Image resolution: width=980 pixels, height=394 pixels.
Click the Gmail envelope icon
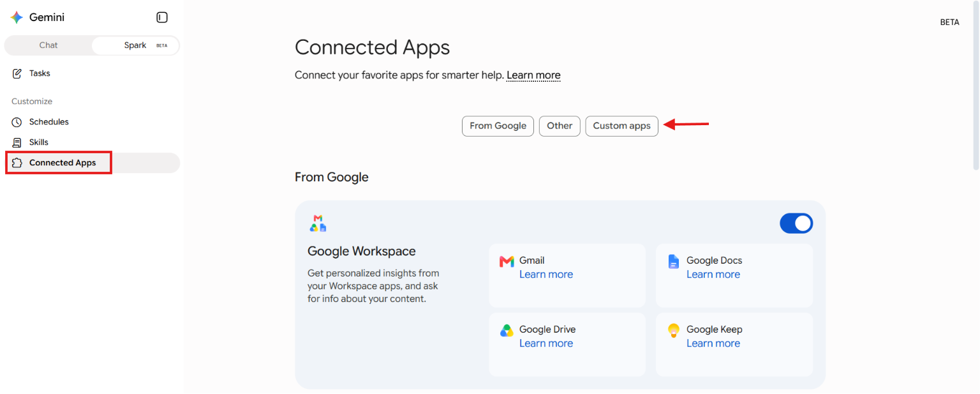tap(507, 261)
